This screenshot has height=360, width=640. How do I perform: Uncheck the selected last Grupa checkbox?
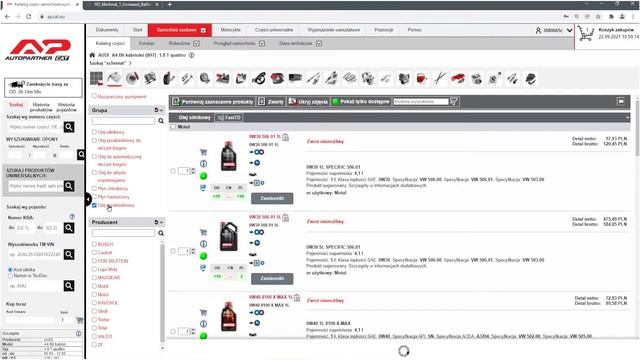pyautogui.click(x=94, y=205)
